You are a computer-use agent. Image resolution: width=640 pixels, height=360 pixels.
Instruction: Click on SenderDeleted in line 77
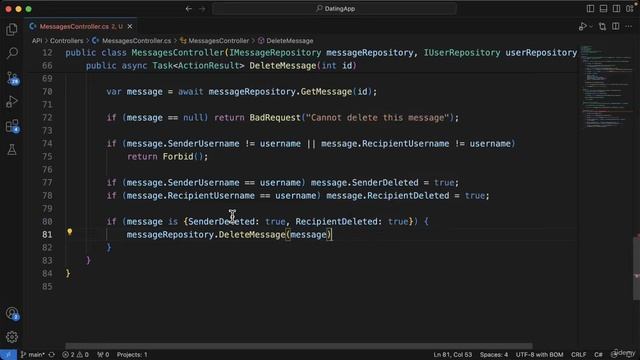click(385, 183)
